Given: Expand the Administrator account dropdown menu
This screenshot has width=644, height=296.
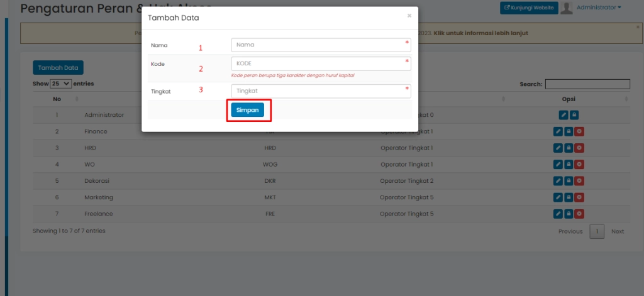Looking at the screenshot, I should tap(599, 8).
